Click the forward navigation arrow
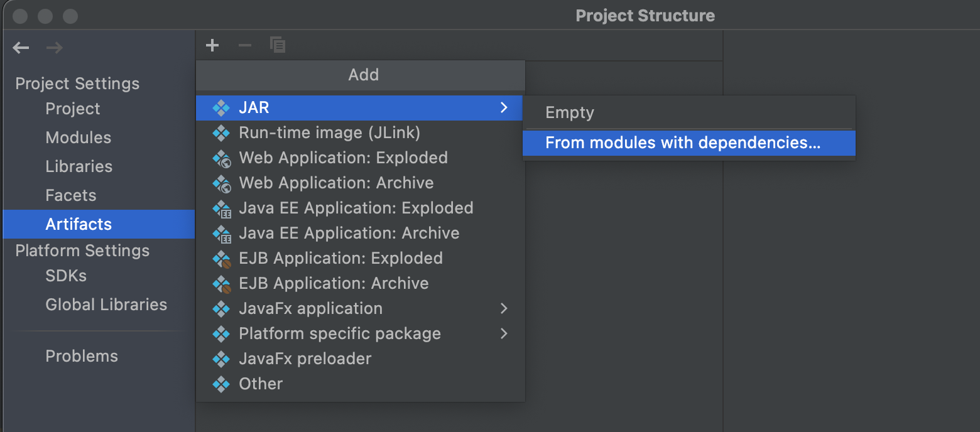The height and width of the screenshot is (432, 980). tap(55, 48)
